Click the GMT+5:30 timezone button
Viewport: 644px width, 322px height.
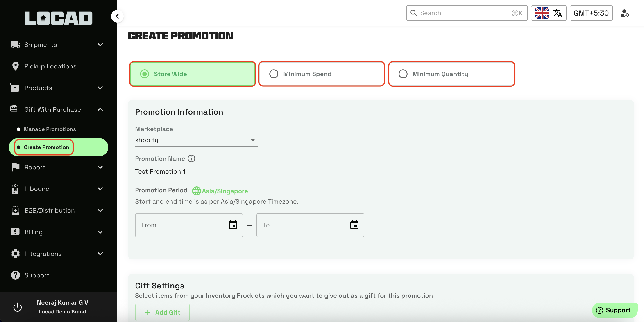click(591, 13)
